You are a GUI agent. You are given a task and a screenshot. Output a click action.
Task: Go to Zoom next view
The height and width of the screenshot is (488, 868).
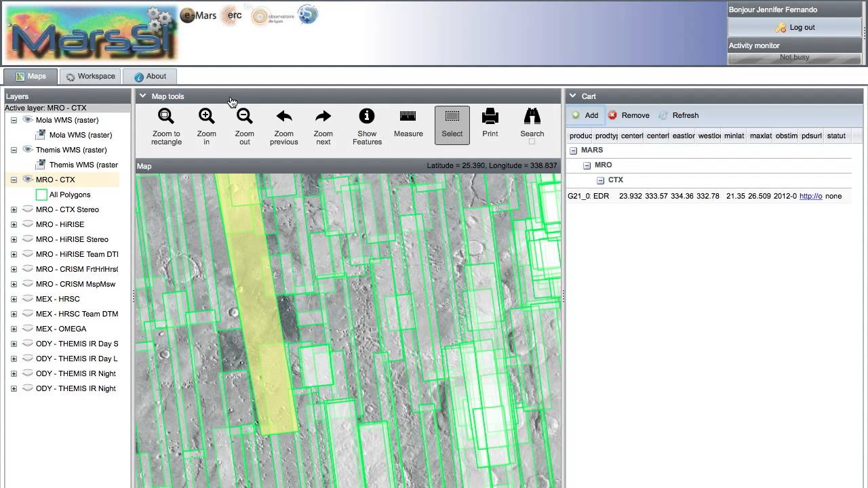point(323,126)
